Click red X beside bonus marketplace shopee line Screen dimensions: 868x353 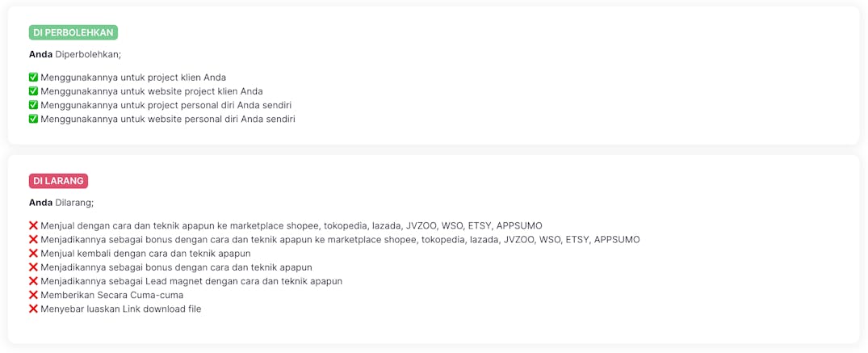tap(34, 239)
